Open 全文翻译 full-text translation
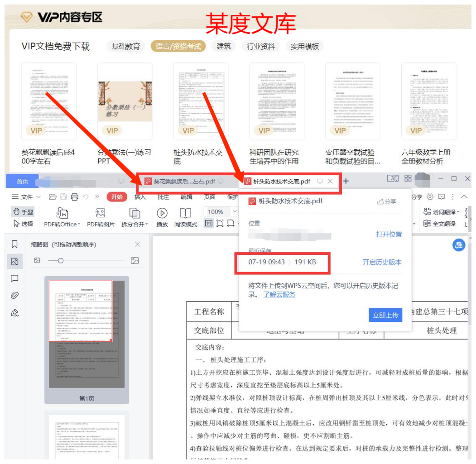Image resolution: width=476 pixels, height=464 pixels. pyautogui.click(x=440, y=224)
